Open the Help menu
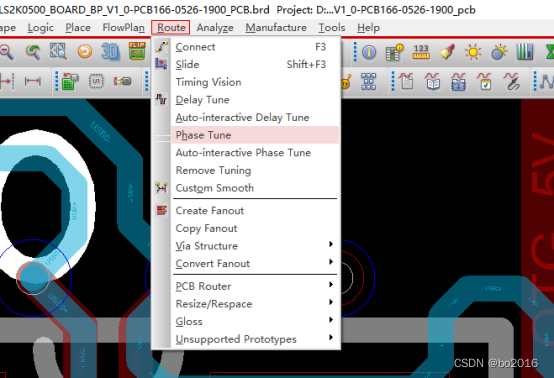 (x=368, y=28)
